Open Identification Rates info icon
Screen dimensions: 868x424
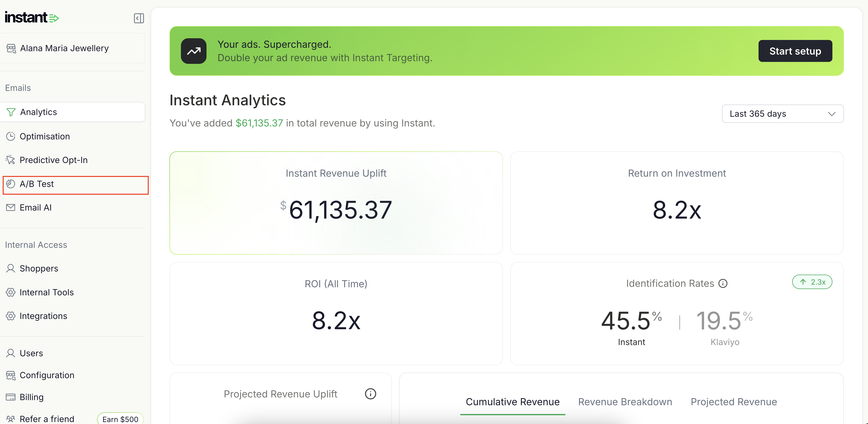pos(723,284)
